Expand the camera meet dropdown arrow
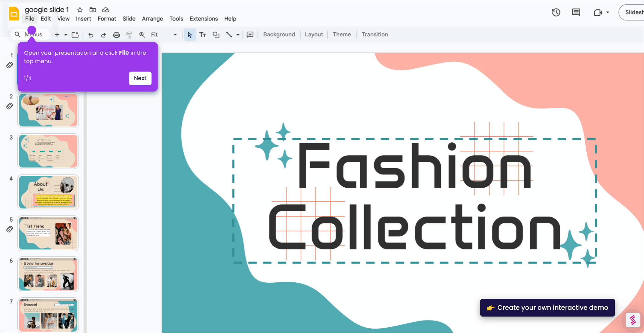 pos(607,12)
